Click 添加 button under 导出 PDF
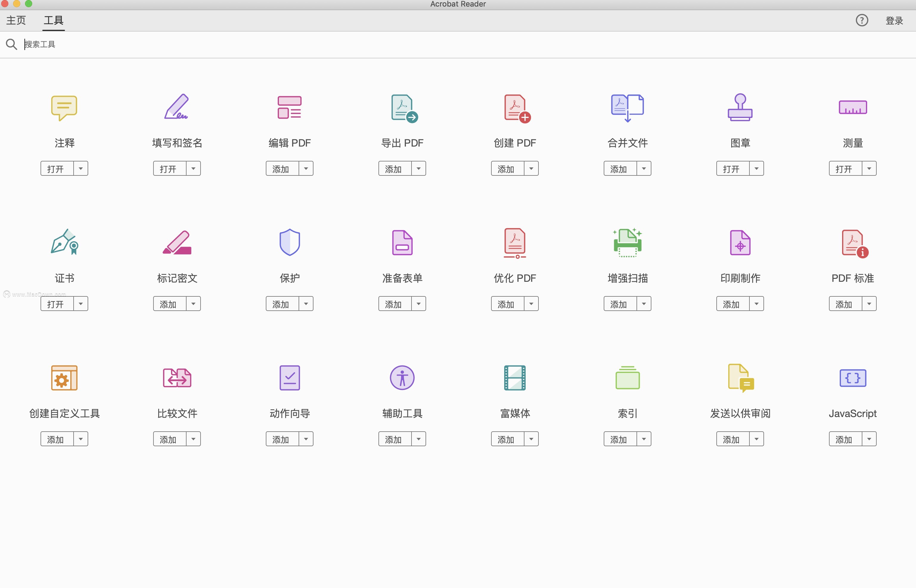Image resolution: width=916 pixels, height=588 pixels. pyautogui.click(x=395, y=168)
